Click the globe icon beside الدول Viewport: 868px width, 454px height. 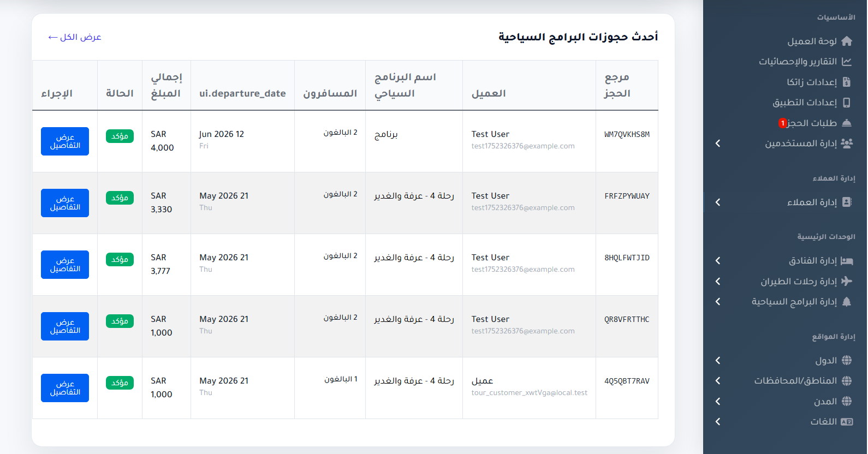[x=847, y=360]
